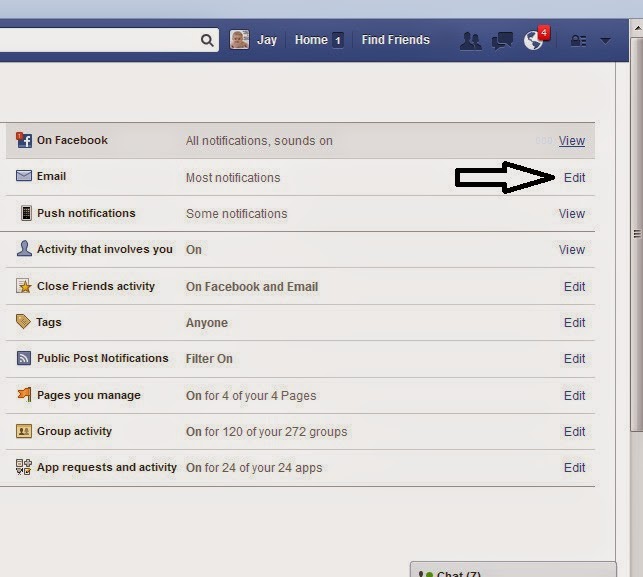Open Find Friends
643x577 pixels.
(x=396, y=40)
